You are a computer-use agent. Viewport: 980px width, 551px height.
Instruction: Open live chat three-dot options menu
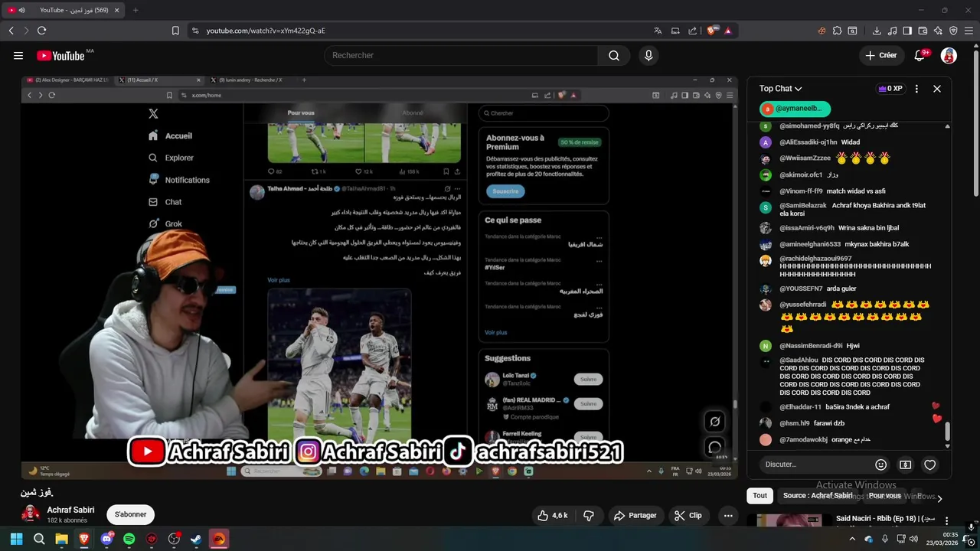pos(916,89)
